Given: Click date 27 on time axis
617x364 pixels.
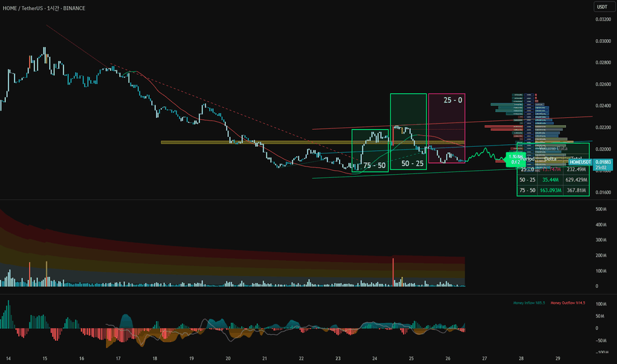Looking at the screenshot, I should (x=485, y=359).
